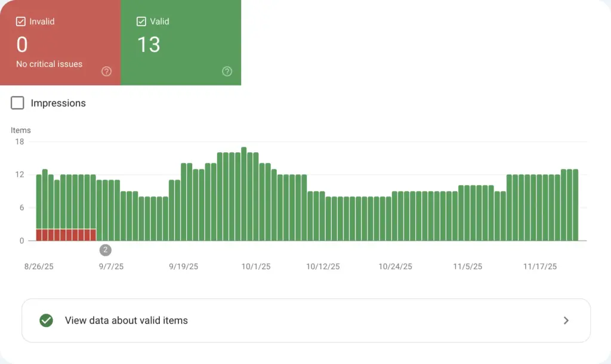
Task: Click green check icon beside valid items
Action: pos(47,320)
